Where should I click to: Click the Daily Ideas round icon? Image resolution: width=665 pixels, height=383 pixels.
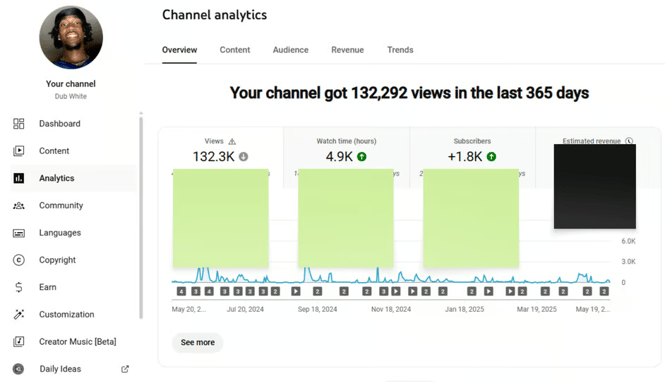[x=18, y=369]
